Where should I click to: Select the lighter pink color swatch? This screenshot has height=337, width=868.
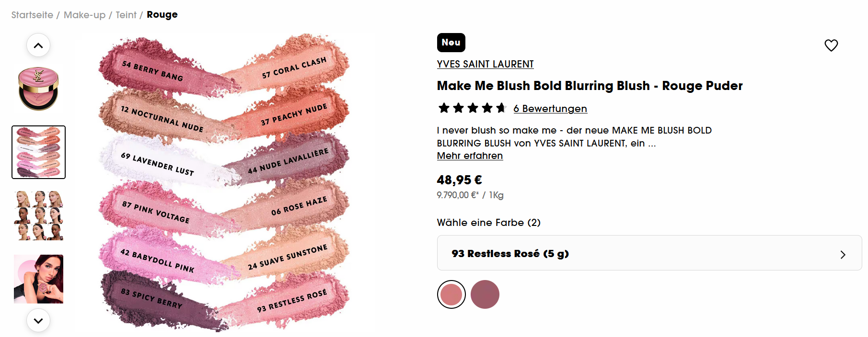tap(451, 294)
